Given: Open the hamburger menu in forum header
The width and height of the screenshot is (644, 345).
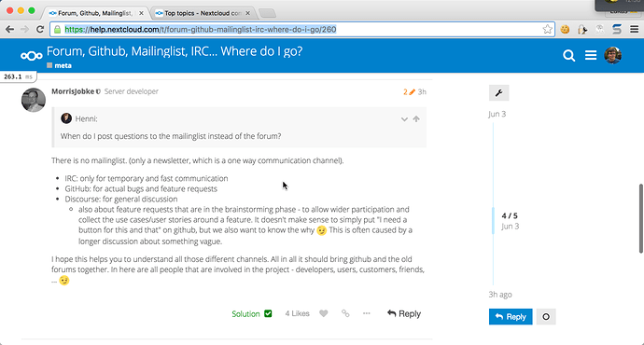Looking at the screenshot, I should pyautogui.click(x=591, y=55).
